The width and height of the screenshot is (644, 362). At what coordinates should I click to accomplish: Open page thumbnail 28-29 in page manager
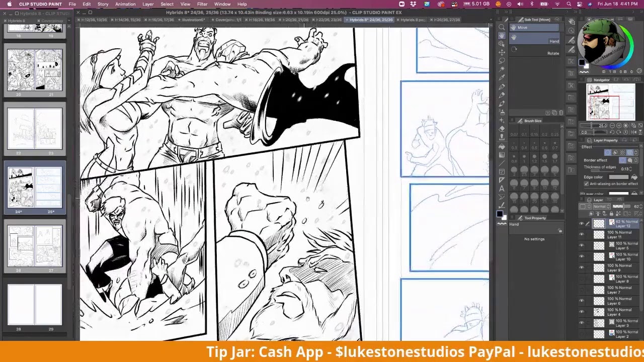[x=35, y=305]
